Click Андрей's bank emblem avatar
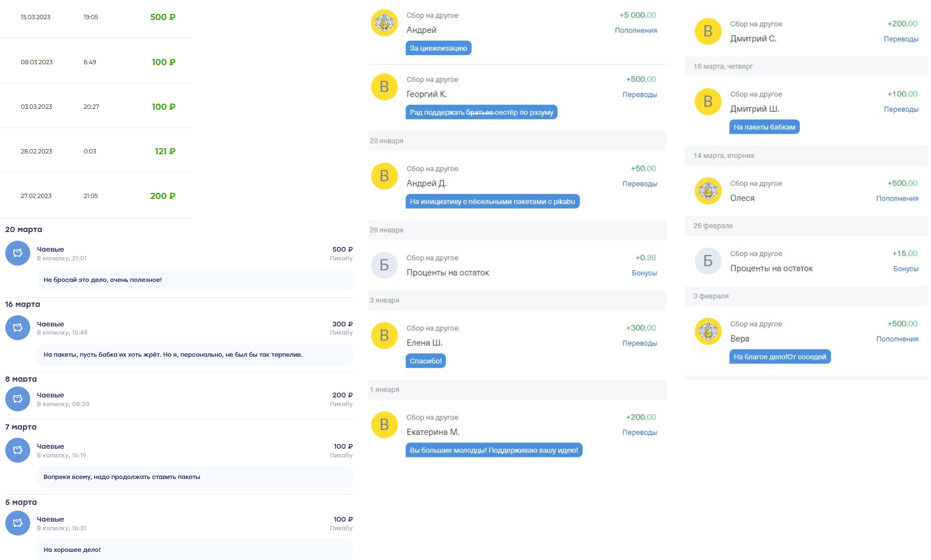The width and height of the screenshot is (931, 560). click(384, 23)
